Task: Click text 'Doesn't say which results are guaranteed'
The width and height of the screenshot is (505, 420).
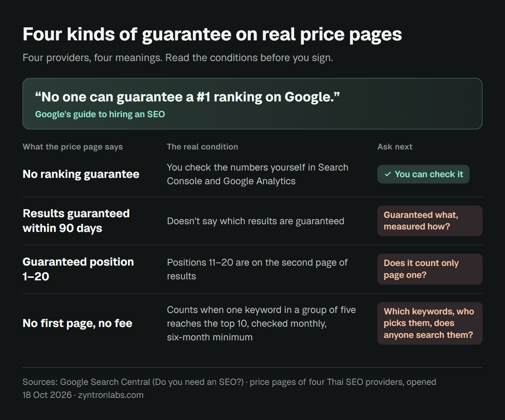Action: pos(256,221)
